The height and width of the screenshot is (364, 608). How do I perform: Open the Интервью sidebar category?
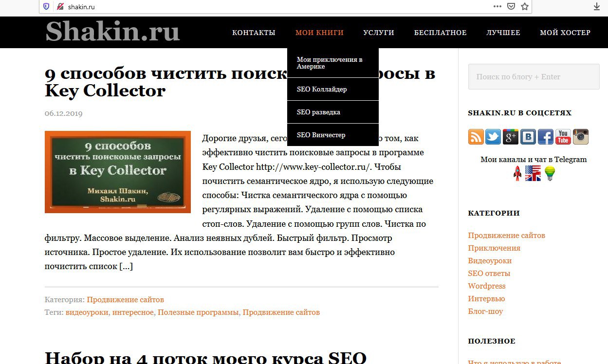tap(486, 299)
